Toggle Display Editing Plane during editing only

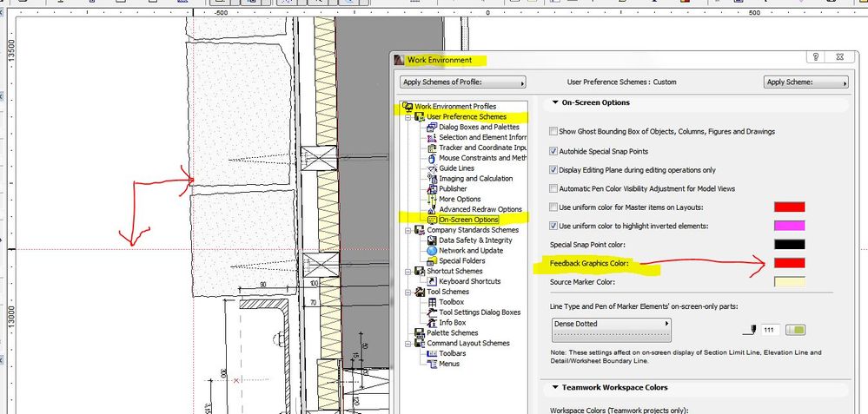point(553,170)
